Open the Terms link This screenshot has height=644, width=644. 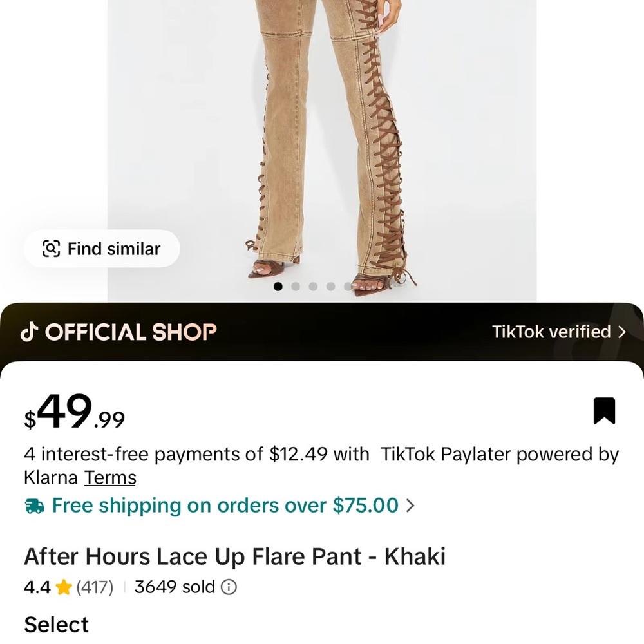(110, 478)
